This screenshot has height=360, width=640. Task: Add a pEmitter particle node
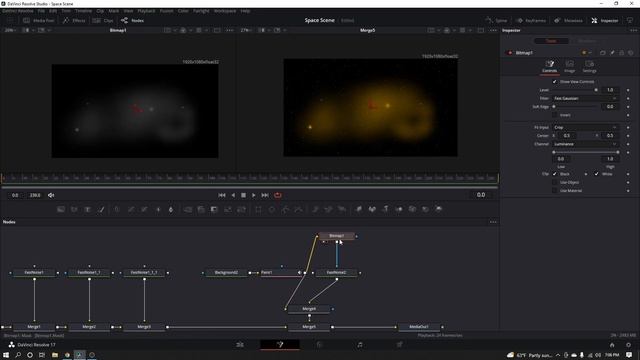315,209
